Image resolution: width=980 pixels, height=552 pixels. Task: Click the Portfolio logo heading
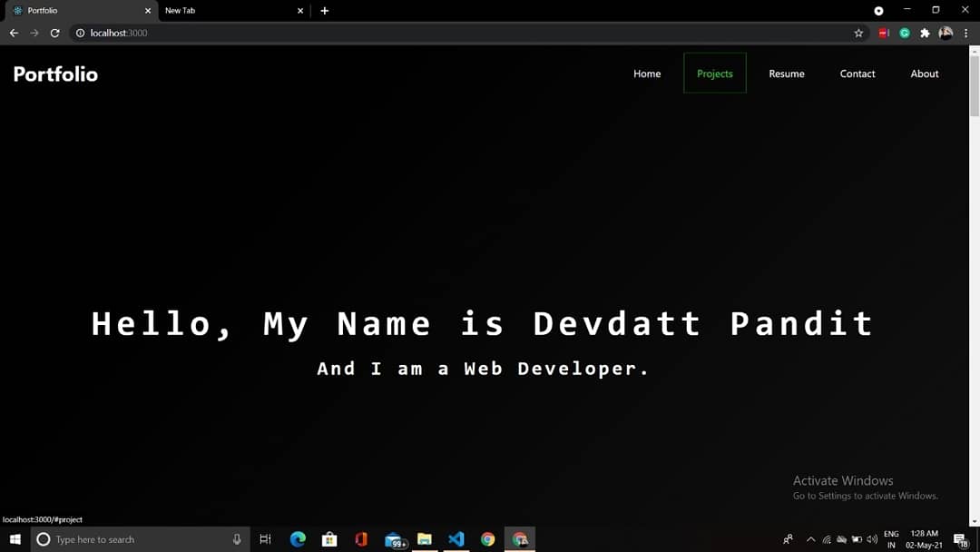click(55, 74)
